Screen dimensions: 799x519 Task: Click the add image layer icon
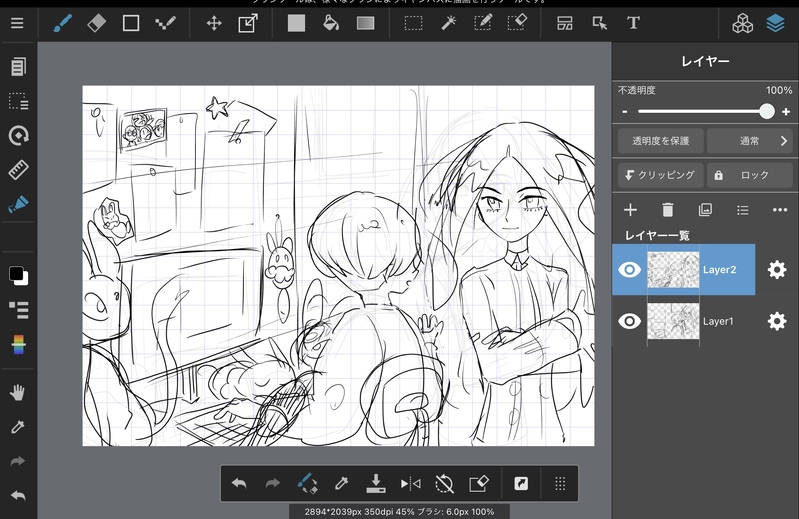(x=705, y=210)
